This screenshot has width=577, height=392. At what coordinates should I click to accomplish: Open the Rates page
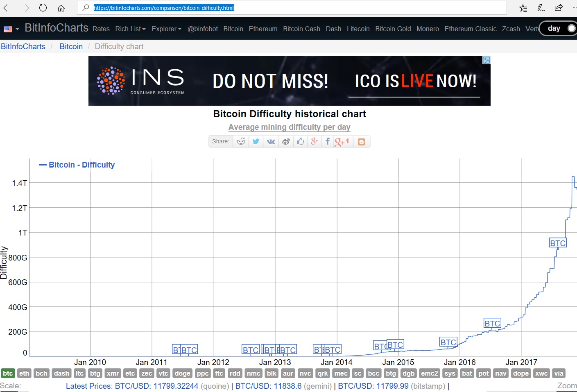(101, 29)
